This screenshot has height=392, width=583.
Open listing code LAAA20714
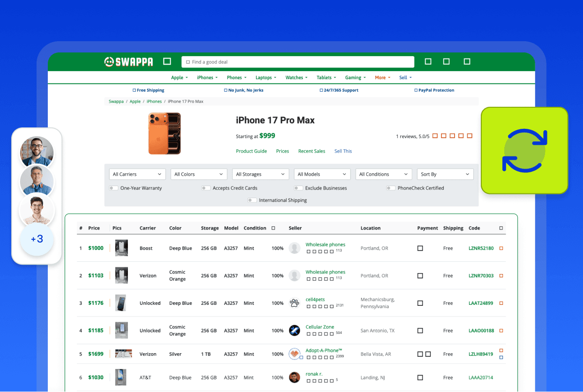tap(481, 377)
